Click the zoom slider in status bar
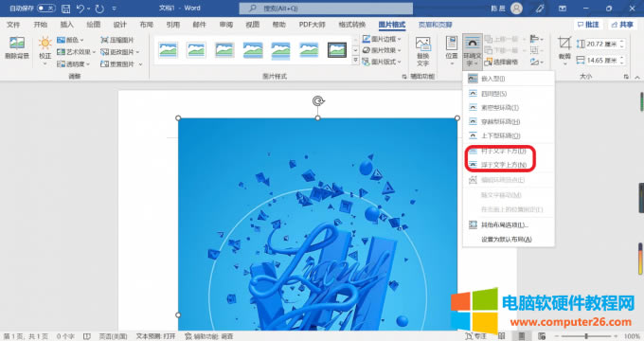Viewport: 644px width, 341px height. pos(586,336)
